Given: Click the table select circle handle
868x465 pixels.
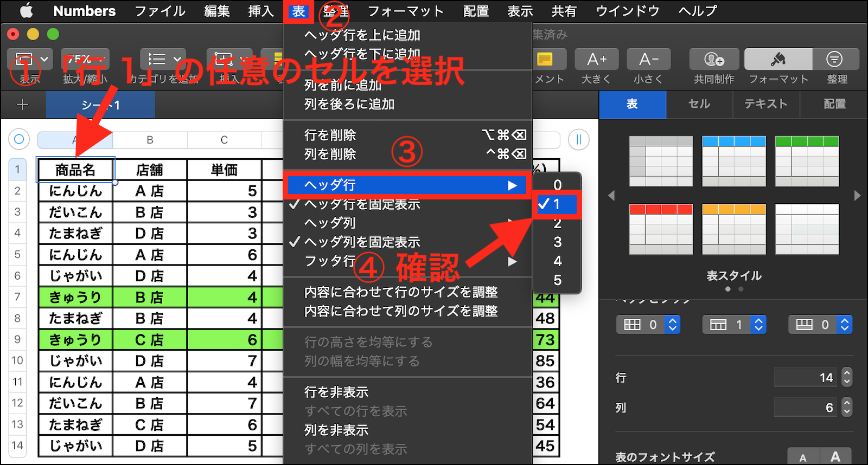Looking at the screenshot, I should tap(19, 139).
